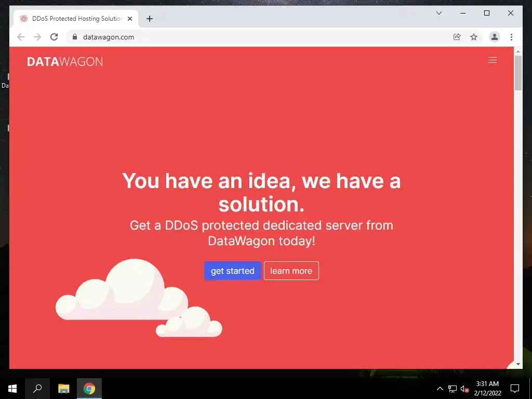Screen dimensions: 532x399
Task: Maximize the Chrome window
Action: [486, 13]
